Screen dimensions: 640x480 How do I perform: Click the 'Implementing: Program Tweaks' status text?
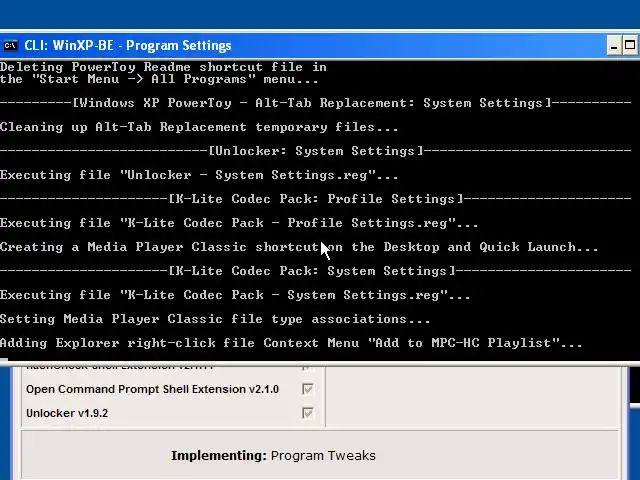pyautogui.click(x=273, y=456)
